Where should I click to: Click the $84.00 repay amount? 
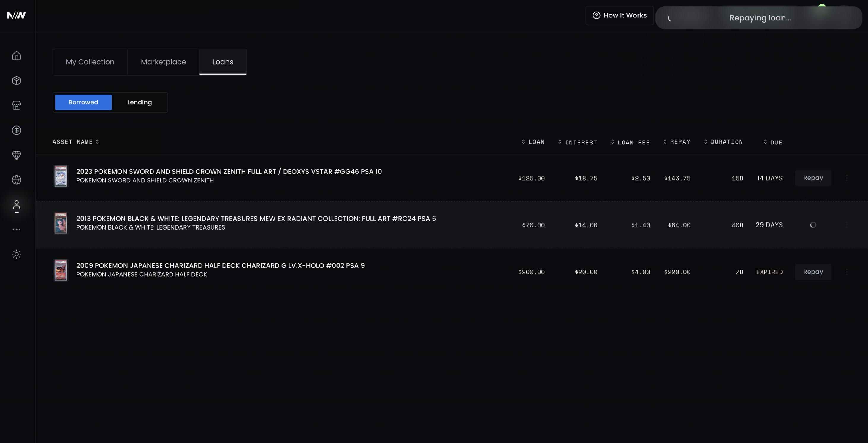click(x=679, y=225)
